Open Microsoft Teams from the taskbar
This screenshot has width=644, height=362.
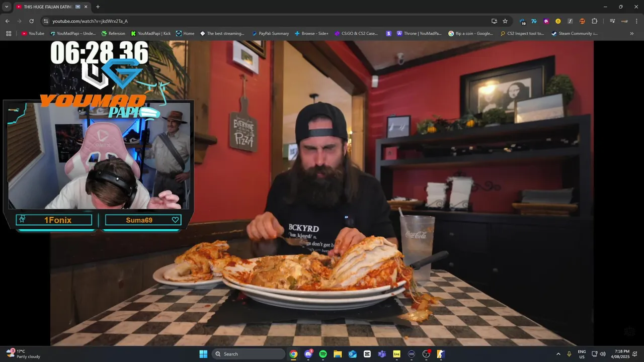click(x=382, y=354)
